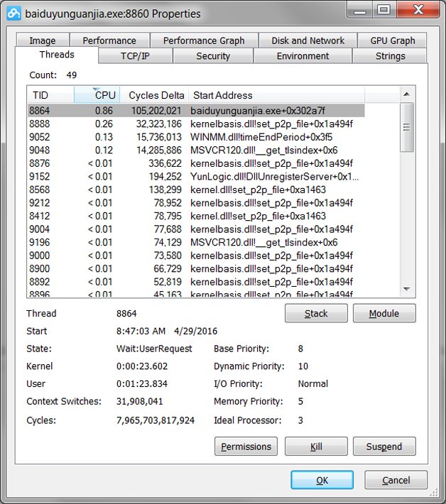Click the State value Wait:UserRequest
Image resolution: width=446 pixels, height=504 pixels.
[154, 349]
